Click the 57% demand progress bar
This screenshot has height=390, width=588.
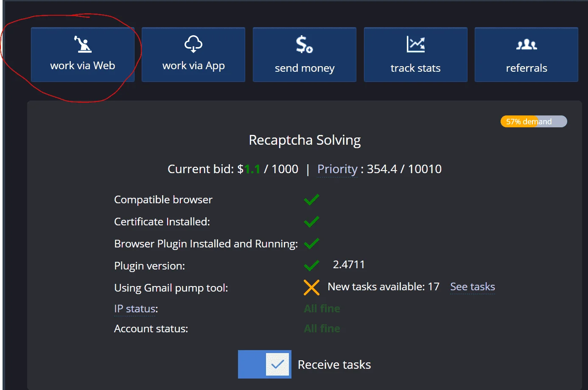pos(534,121)
